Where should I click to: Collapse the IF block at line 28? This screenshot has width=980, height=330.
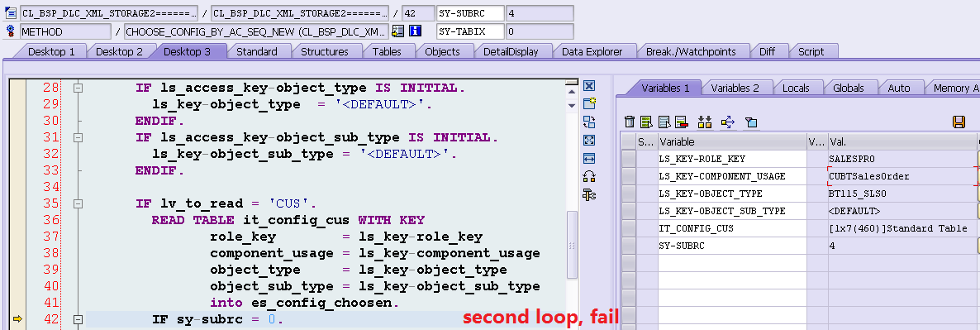pos(78,88)
